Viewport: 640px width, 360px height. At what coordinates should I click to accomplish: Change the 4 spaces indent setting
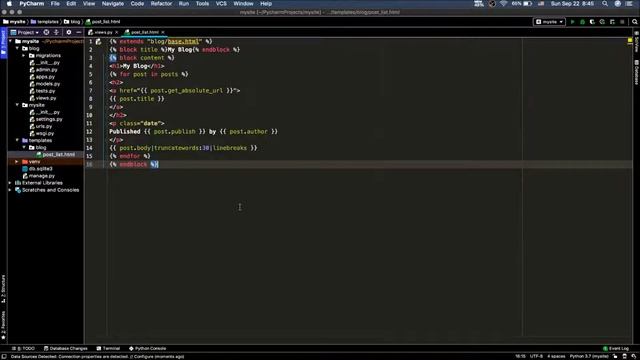[556, 356]
